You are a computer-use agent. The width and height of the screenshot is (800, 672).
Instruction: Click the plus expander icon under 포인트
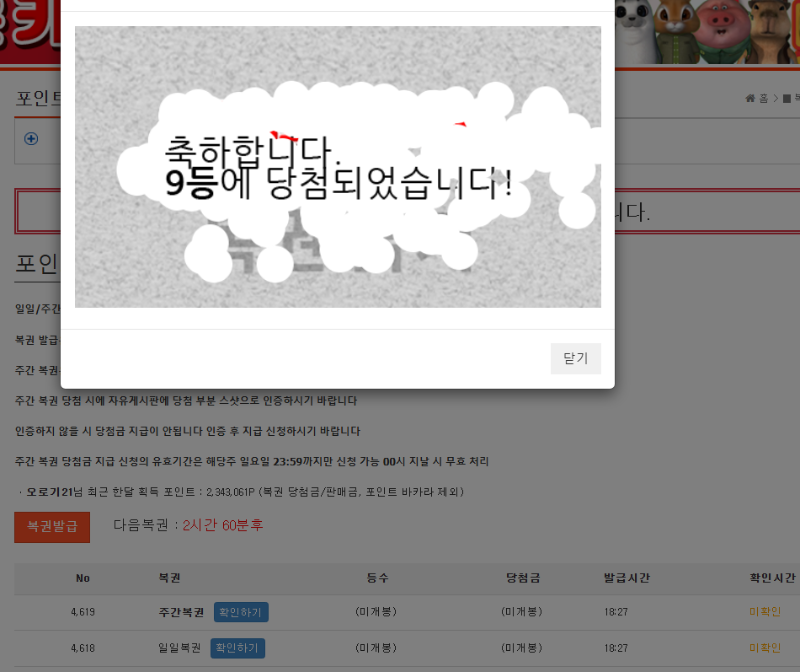click(x=31, y=139)
